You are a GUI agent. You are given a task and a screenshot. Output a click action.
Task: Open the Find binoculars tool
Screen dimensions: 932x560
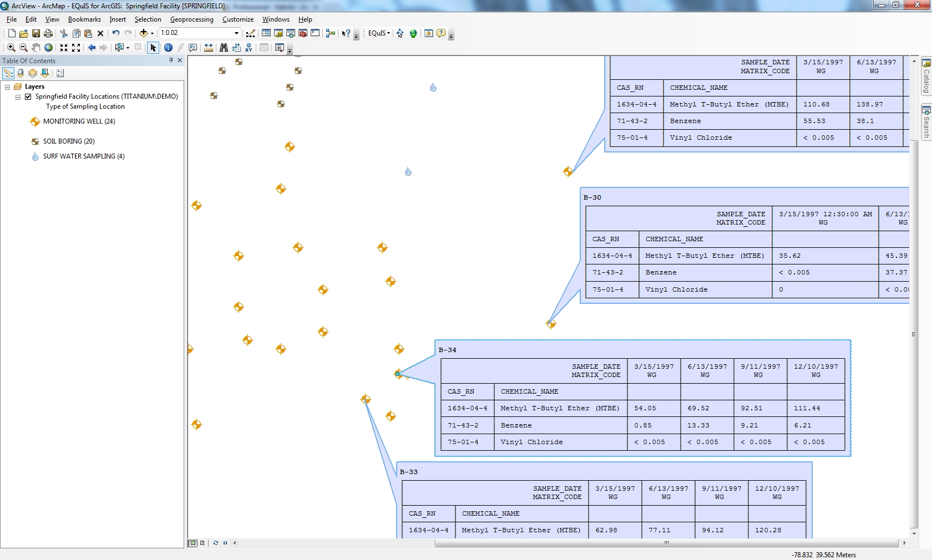pos(224,48)
